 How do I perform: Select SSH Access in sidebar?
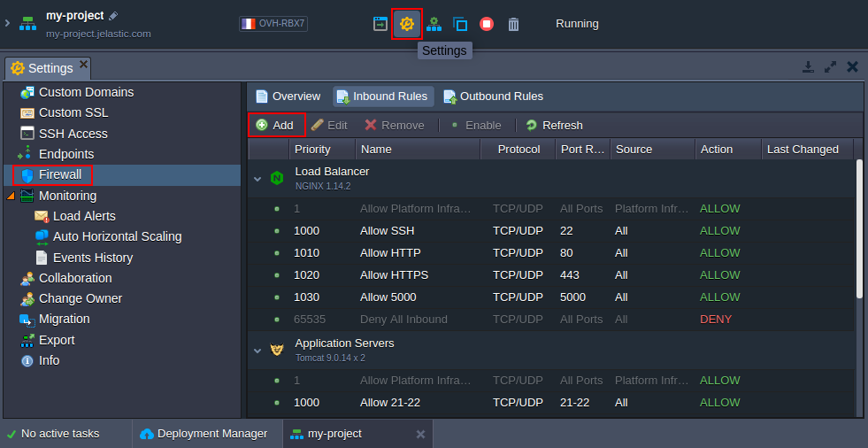click(x=73, y=134)
